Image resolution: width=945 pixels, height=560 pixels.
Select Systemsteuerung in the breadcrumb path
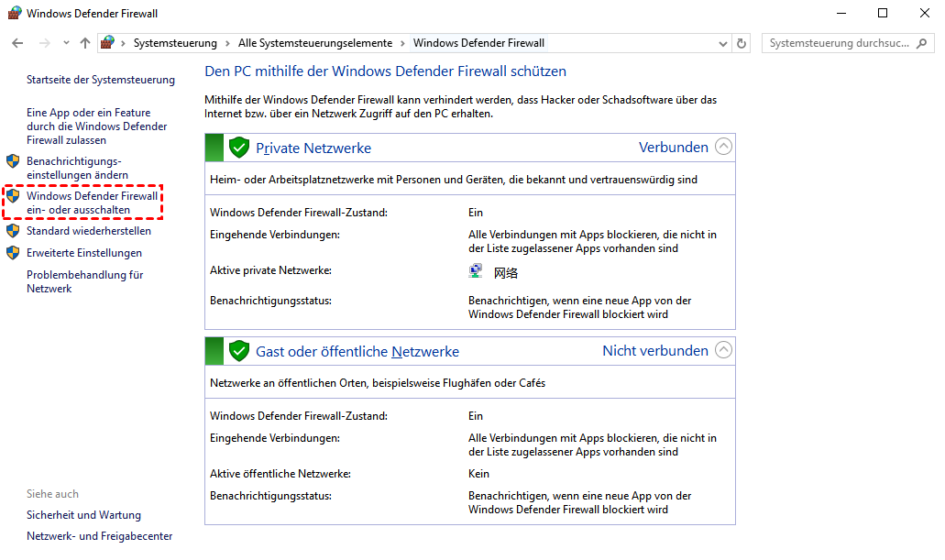(175, 43)
